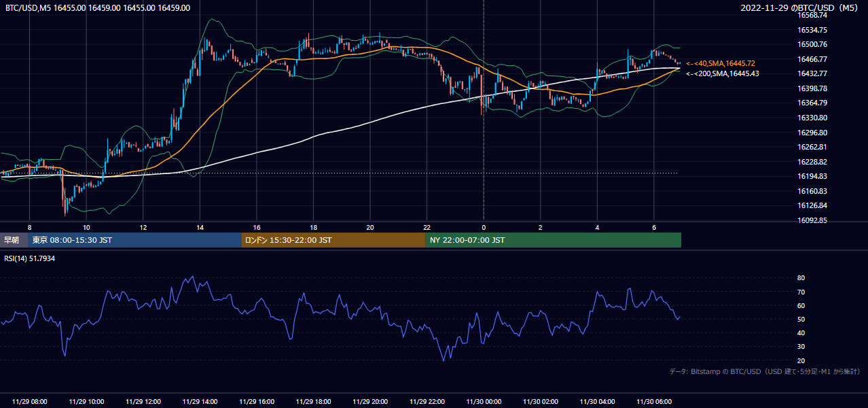Click the hour 20 tick on the chart time axis
Viewport: 868px width, 408px height.
click(x=370, y=227)
